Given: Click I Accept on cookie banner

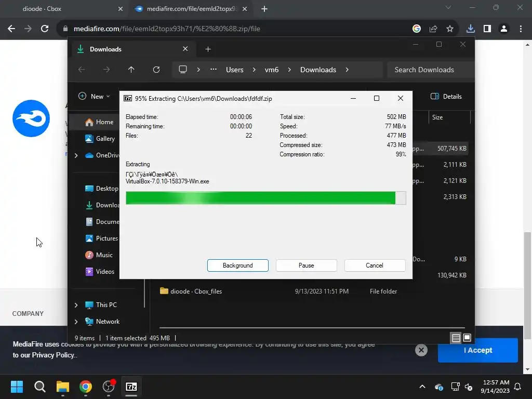Looking at the screenshot, I should pyautogui.click(x=478, y=350).
